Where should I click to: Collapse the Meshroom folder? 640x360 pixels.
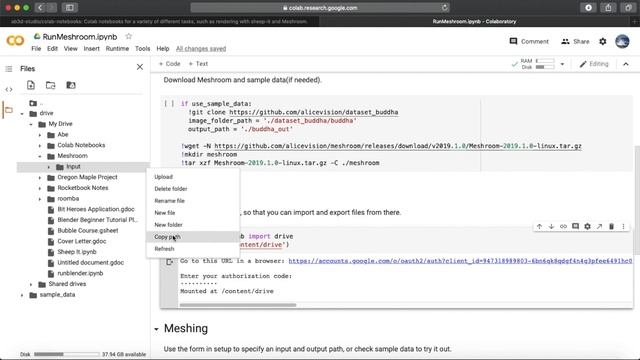(40, 156)
